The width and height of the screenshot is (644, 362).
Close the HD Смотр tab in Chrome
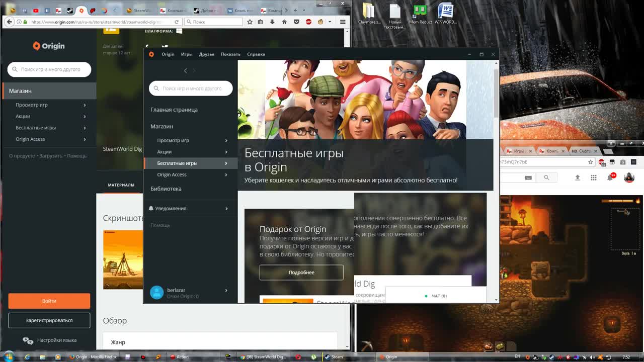[596, 151]
